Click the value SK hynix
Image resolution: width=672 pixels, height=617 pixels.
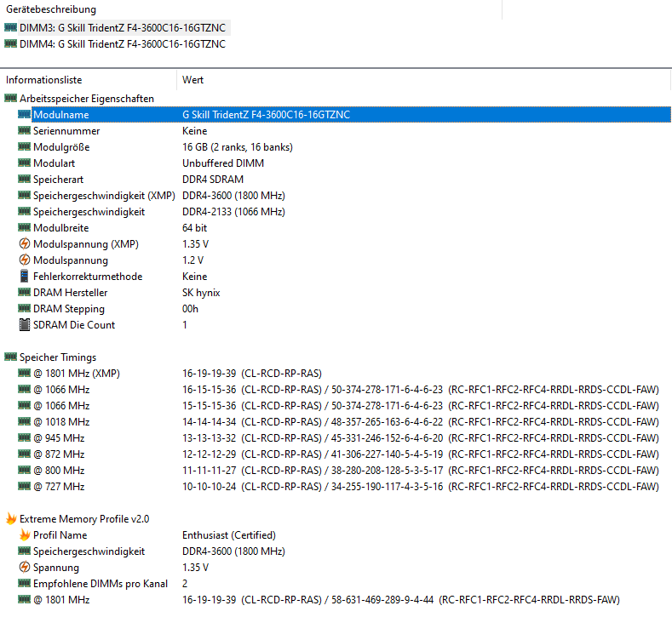(x=201, y=293)
